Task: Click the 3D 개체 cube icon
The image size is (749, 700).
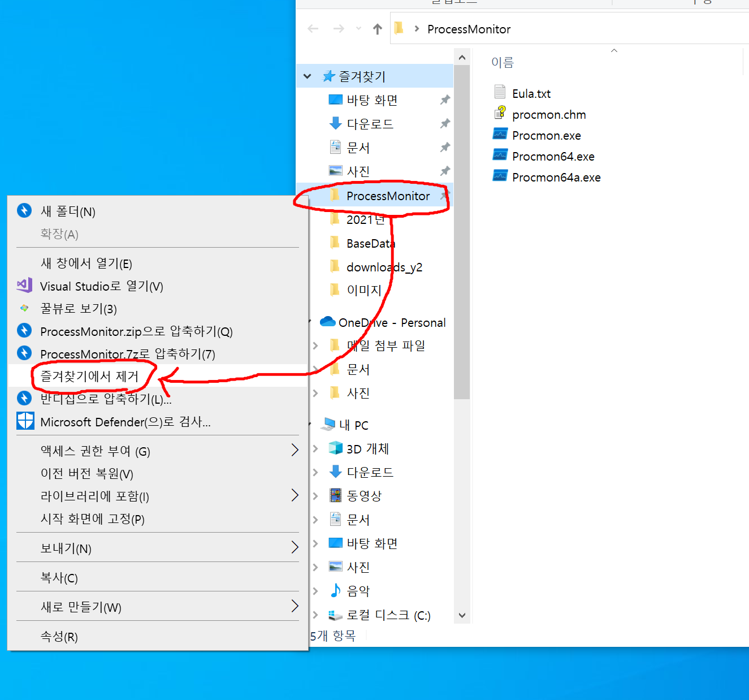Action: pos(336,448)
